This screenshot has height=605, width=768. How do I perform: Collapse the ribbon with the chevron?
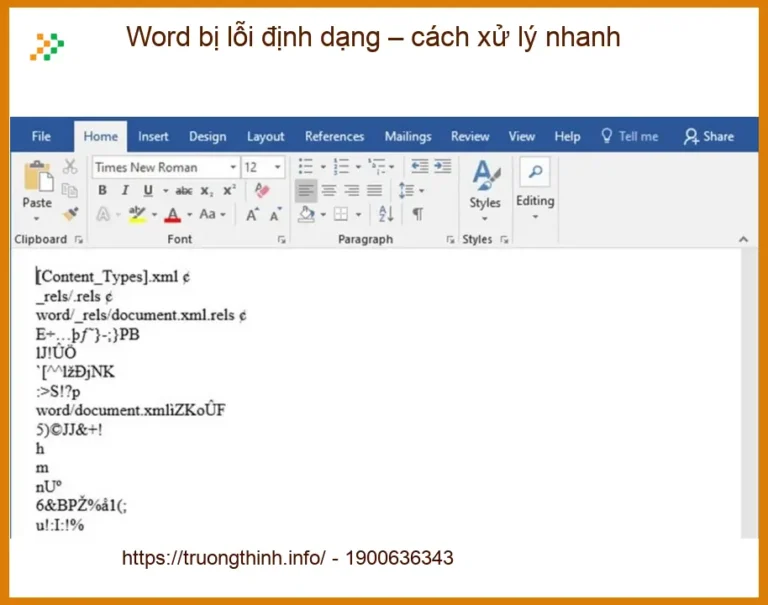[x=744, y=240]
